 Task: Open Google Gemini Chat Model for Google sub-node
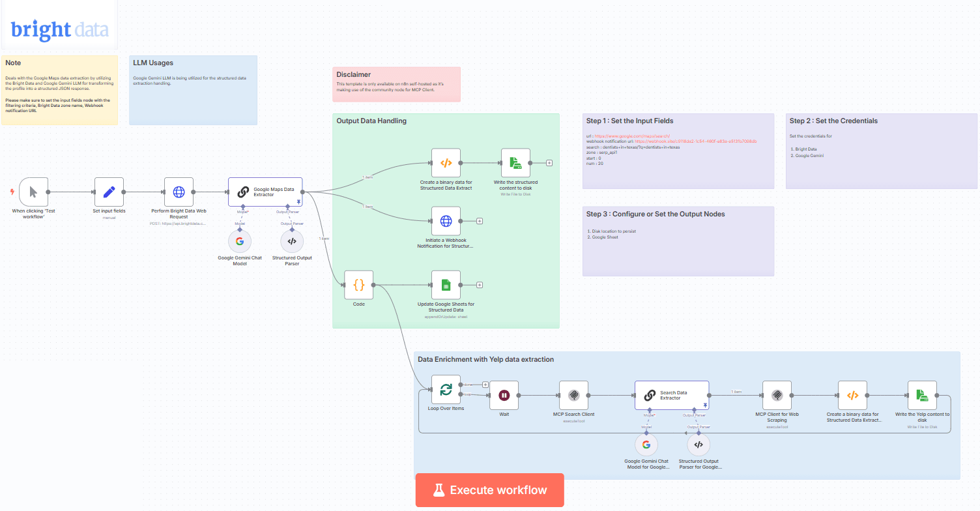(646, 445)
